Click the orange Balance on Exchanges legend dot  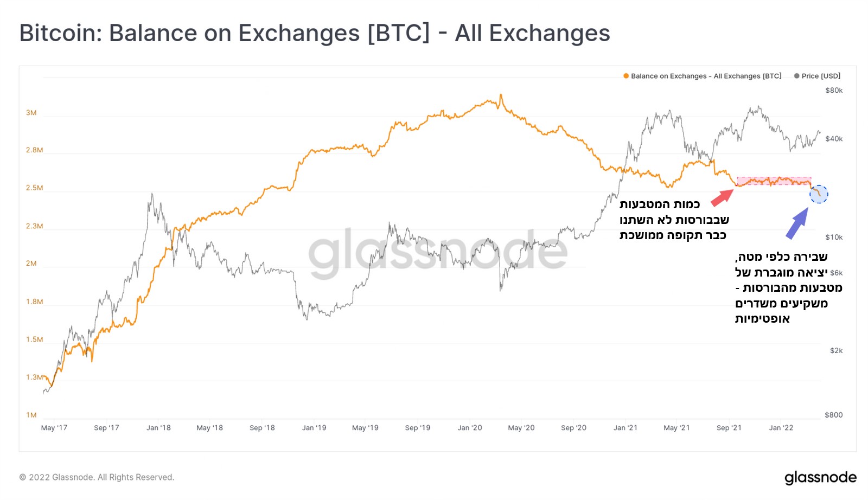(x=626, y=76)
